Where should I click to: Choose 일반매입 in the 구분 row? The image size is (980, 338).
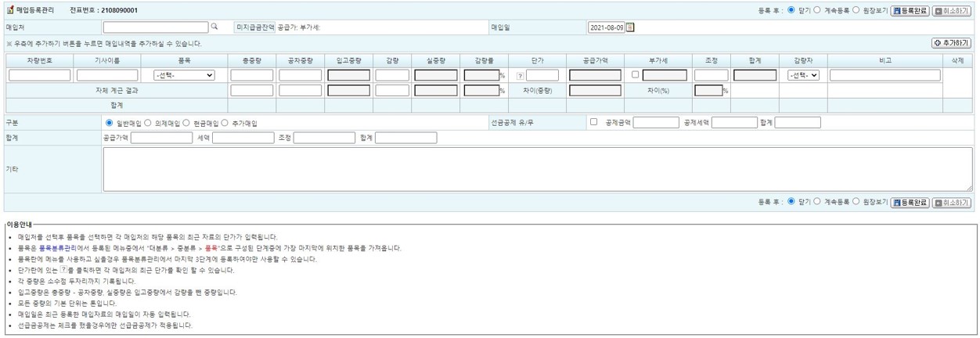coord(109,123)
